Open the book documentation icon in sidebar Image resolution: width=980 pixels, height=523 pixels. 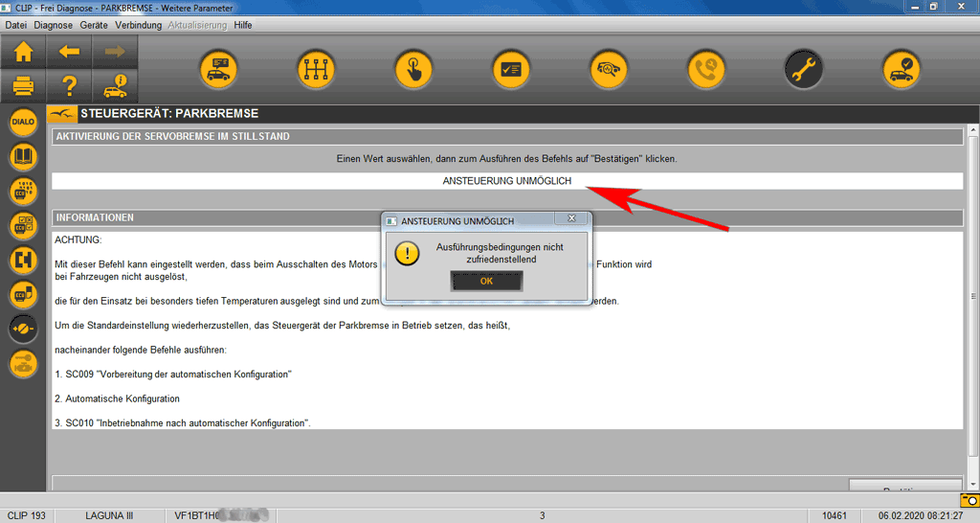coord(23,157)
